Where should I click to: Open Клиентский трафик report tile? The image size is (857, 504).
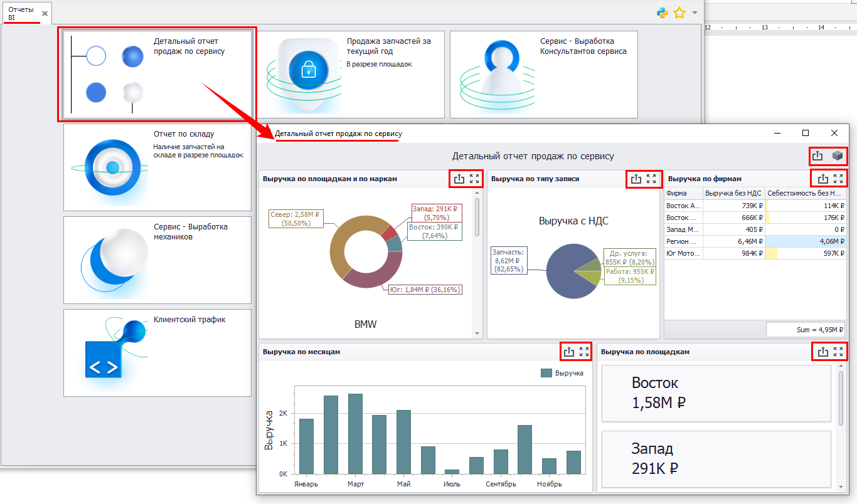click(157, 352)
